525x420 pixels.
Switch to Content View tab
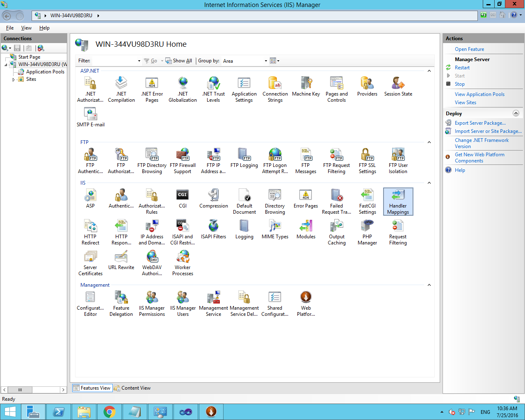click(x=132, y=388)
